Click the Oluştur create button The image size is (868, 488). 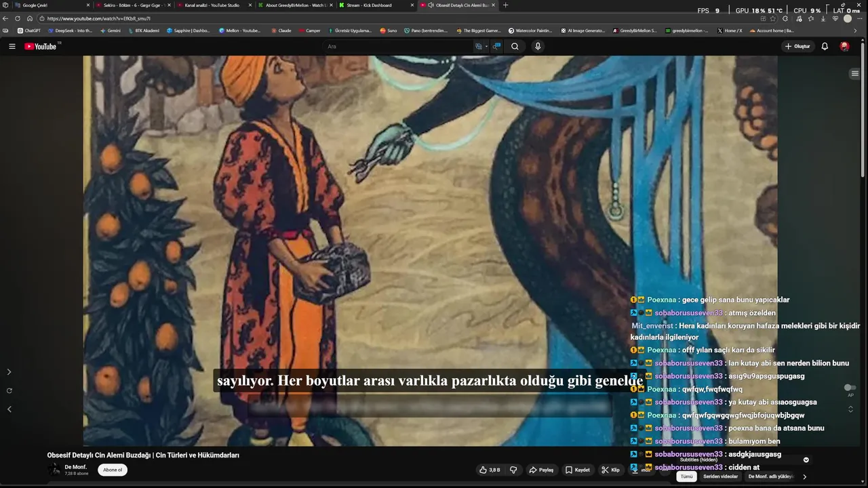[797, 46]
